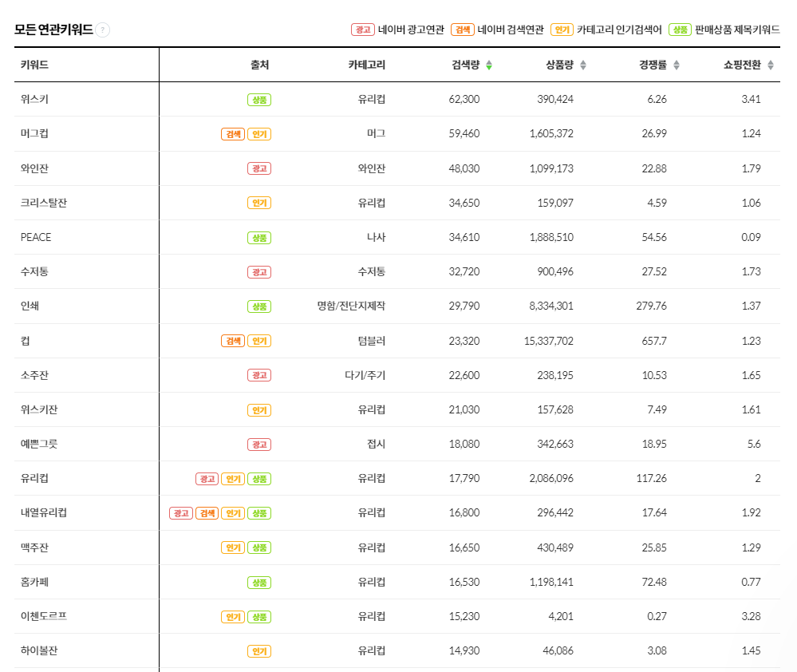This screenshot has height=672, width=797.
Task: Click the 상품 badge in the 이첸도르프 row
Action: pos(259,617)
